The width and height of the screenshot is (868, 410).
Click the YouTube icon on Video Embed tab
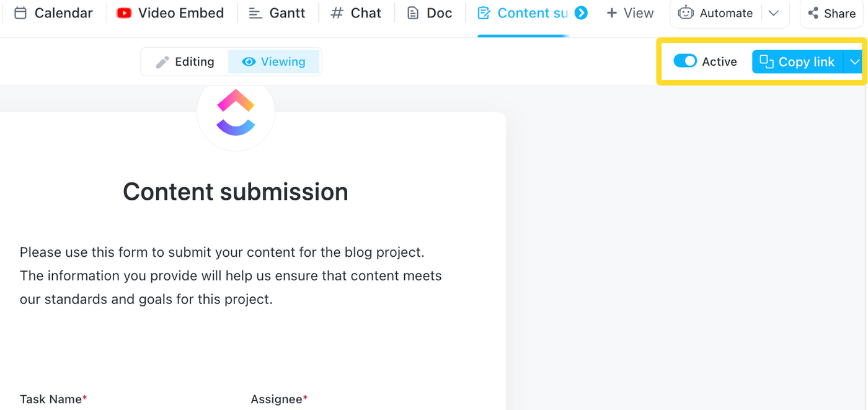point(123,12)
